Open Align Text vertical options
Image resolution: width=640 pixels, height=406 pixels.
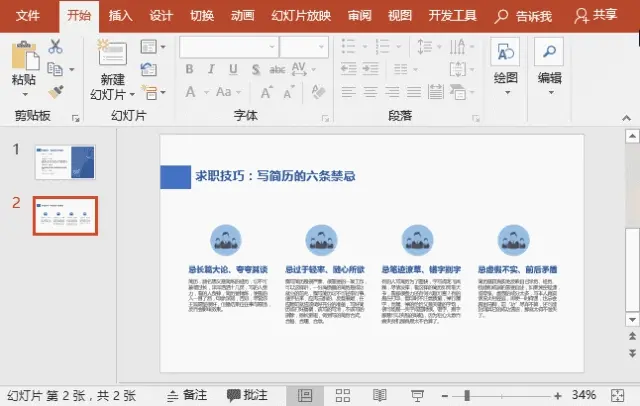pos(458,69)
